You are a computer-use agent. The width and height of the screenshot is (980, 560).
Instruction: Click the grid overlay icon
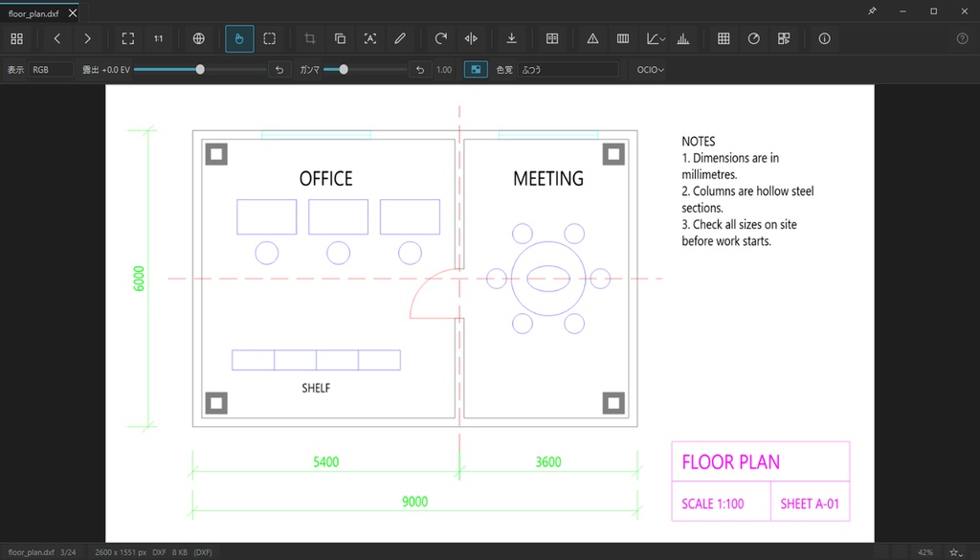pyautogui.click(x=724, y=38)
